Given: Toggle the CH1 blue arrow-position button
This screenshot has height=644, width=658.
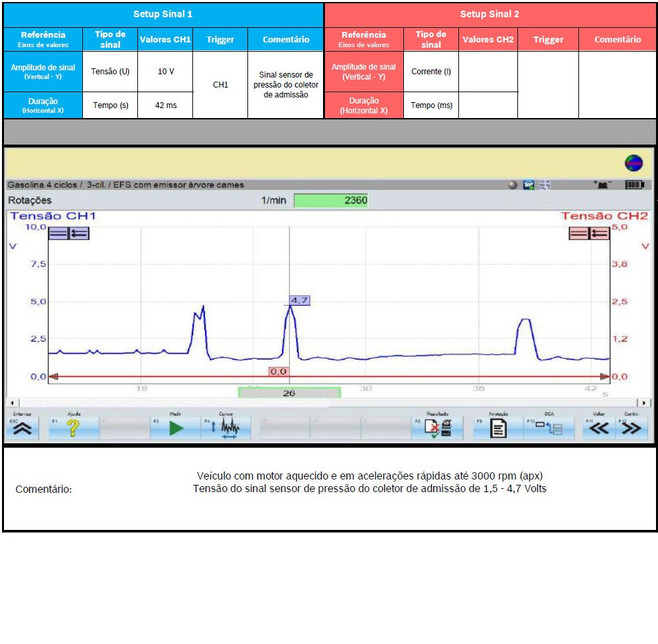Looking at the screenshot, I should click(x=79, y=233).
